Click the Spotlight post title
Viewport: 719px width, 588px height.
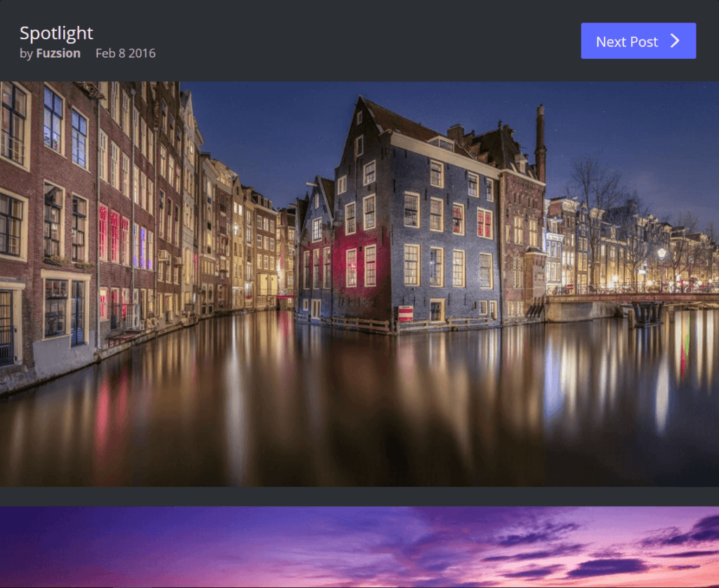[x=56, y=33]
